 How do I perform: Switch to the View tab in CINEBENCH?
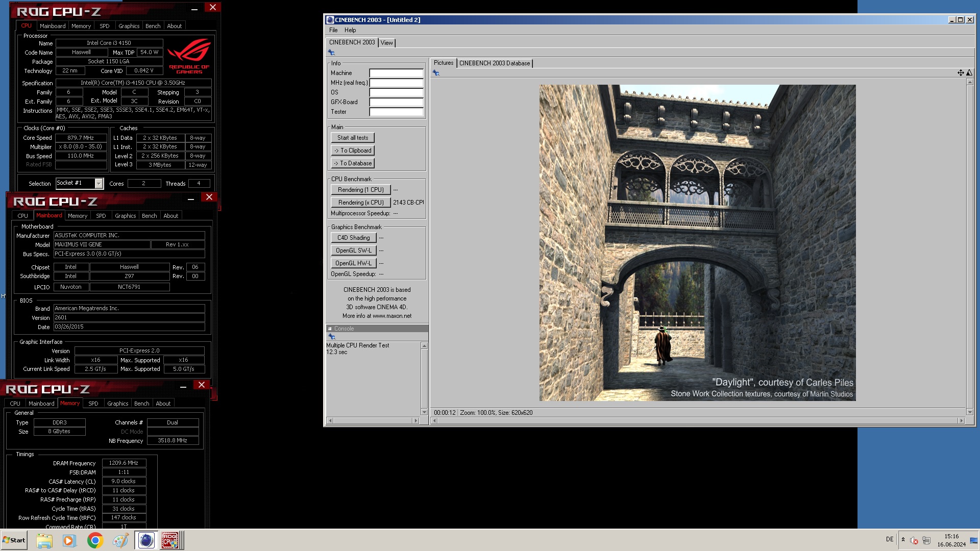click(x=387, y=43)
